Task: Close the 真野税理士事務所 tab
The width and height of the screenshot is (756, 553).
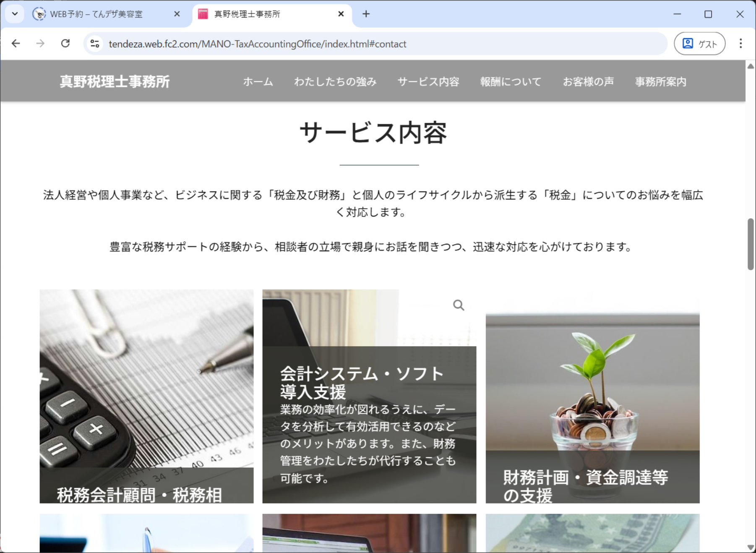Action: pos(341,14)
